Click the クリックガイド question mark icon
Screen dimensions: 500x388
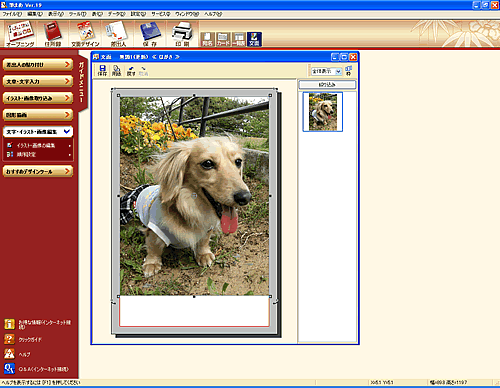coord(9,339)
